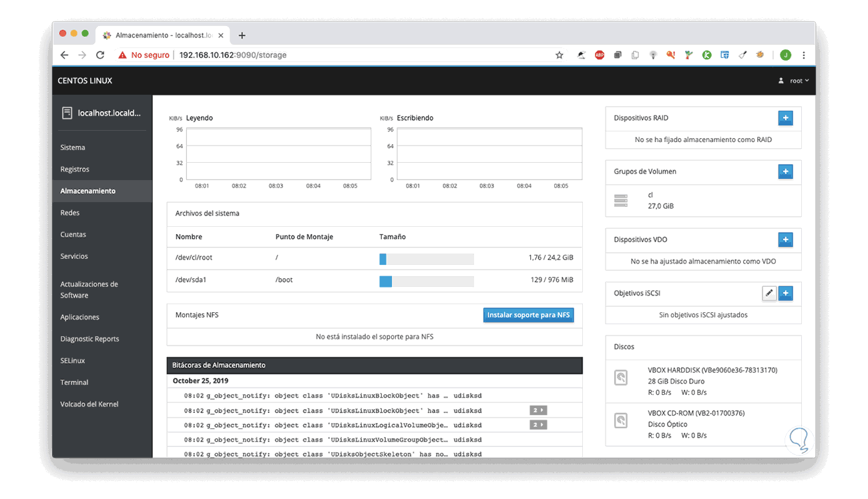Click the server icon beside localhost.locald
Viewport: 868px width, 499px height.
tap(67, 112)
